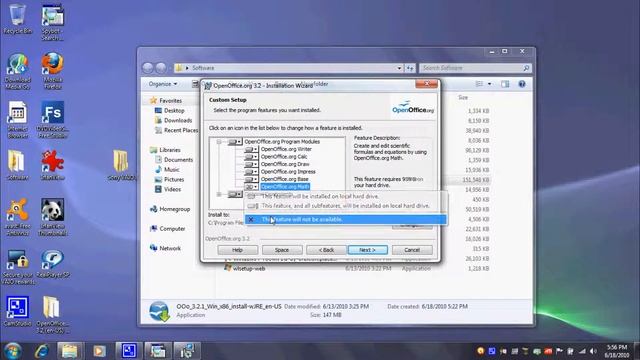
Task: Select OpenOffice.org Math tree item
Action: pos(285,187)
